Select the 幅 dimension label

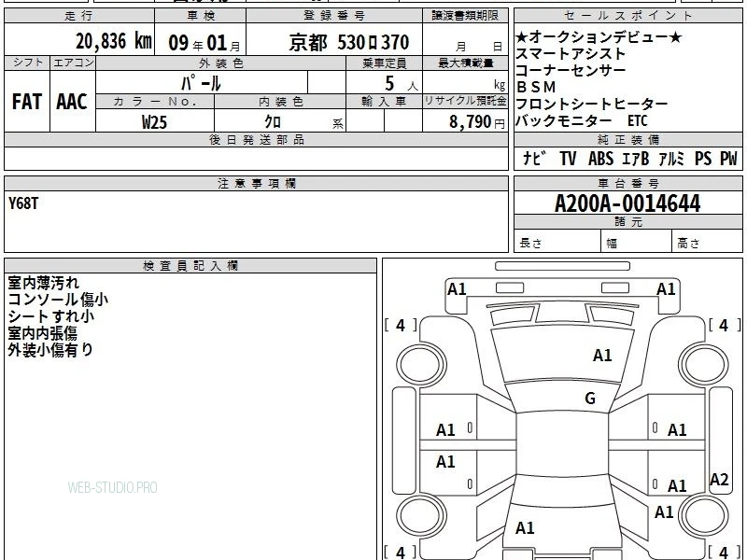(612, 244)
